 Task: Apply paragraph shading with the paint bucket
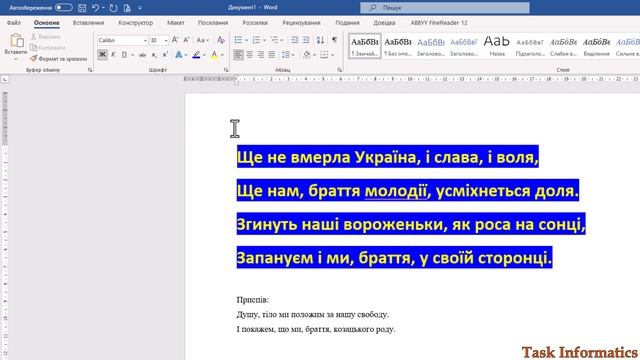click(x=307, y=55)
